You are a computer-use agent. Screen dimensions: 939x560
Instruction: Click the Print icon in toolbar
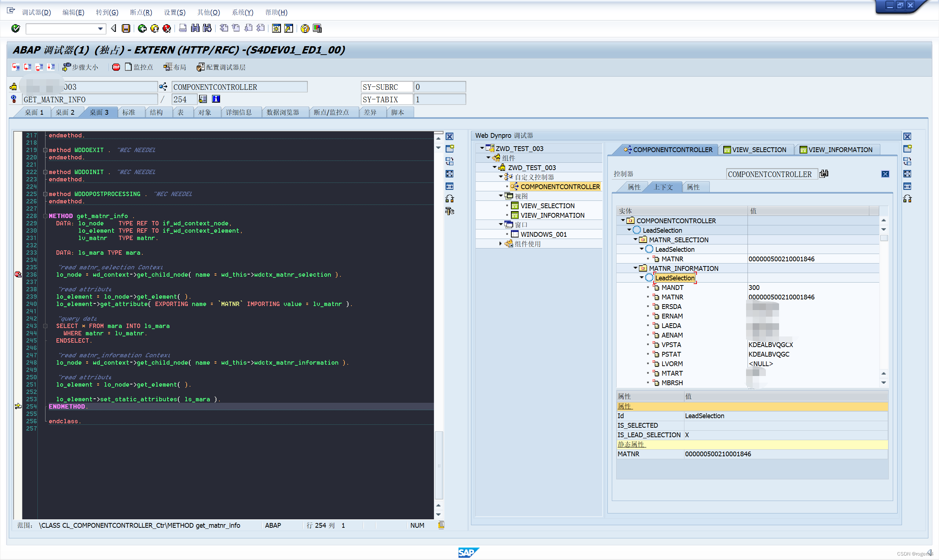[x=183, y=28]
